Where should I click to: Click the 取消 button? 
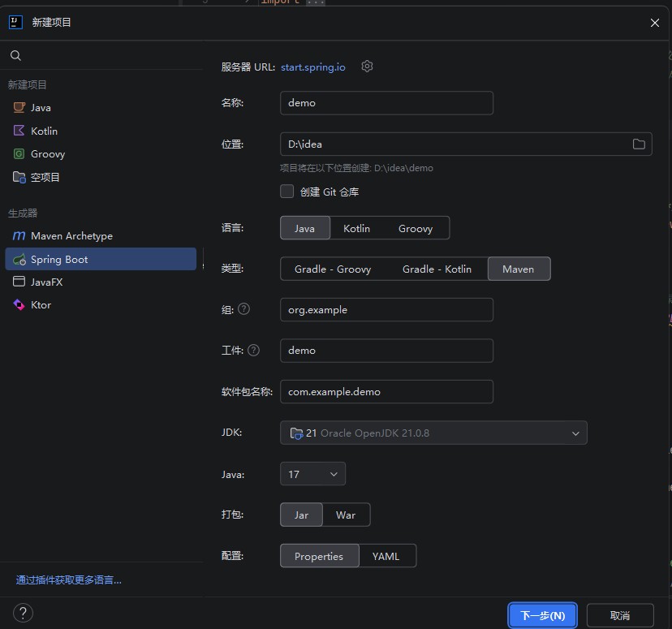click(620, 615)
